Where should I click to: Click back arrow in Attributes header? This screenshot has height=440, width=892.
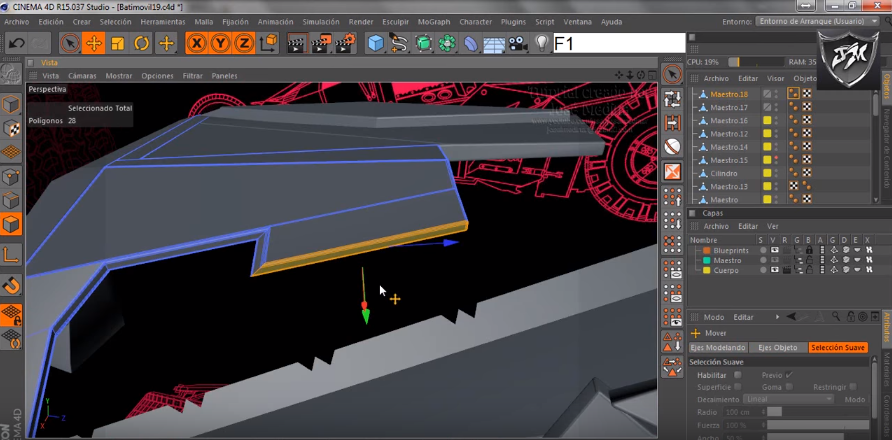(x=792, y=316)
